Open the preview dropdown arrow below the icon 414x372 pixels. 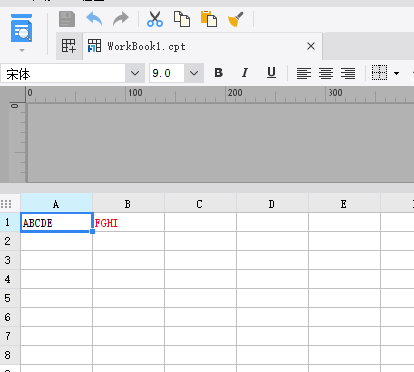click(x=22, y=50)
